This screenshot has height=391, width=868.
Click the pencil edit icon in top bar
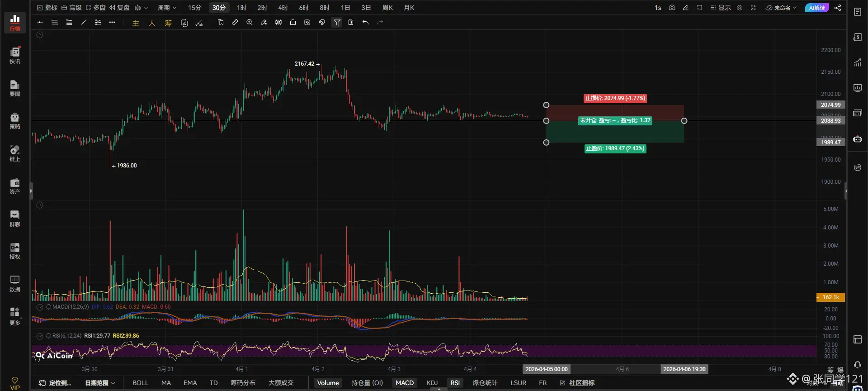[686, 8]
